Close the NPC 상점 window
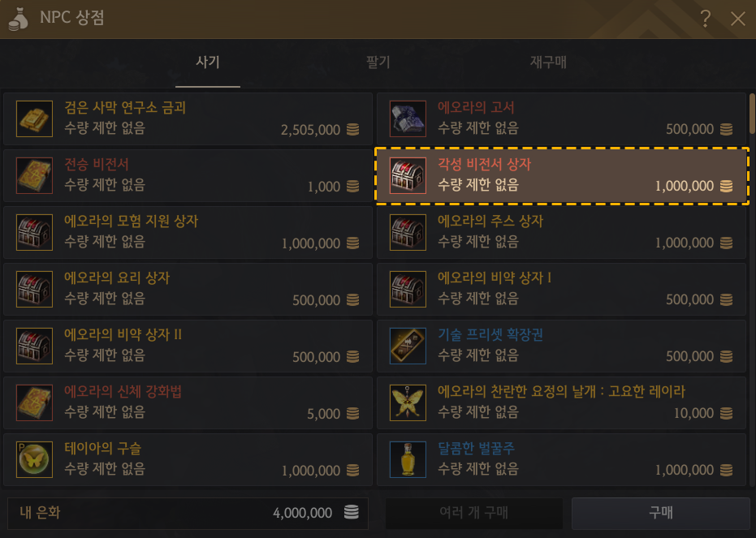The width and height of the screenshot is (756, 538). [737, 19]
